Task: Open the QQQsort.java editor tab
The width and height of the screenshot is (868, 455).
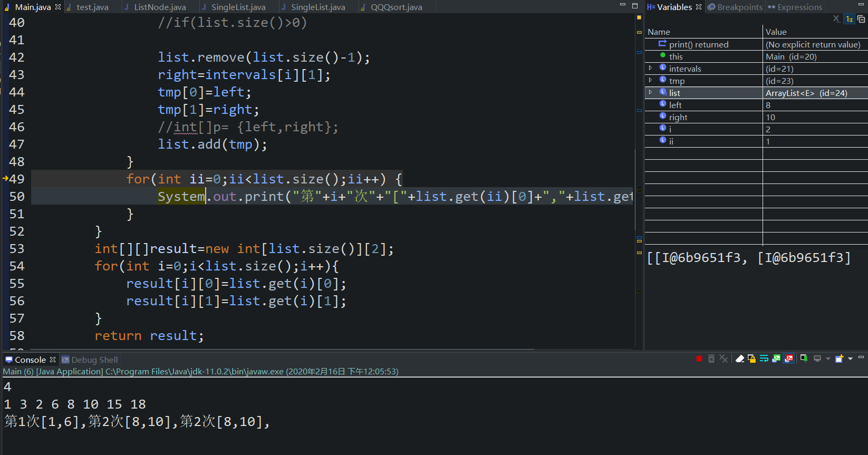Action: (396, 7)
